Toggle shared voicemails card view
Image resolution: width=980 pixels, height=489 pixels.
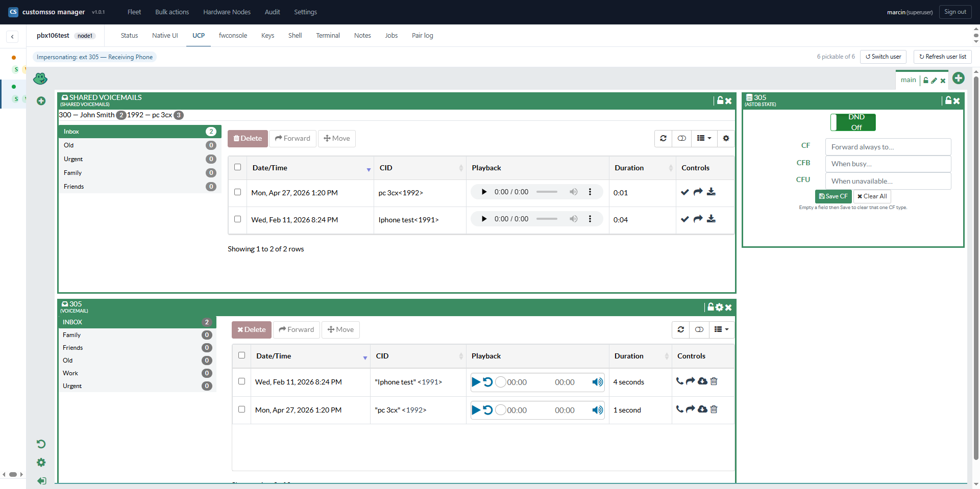(x=682, y=138)
